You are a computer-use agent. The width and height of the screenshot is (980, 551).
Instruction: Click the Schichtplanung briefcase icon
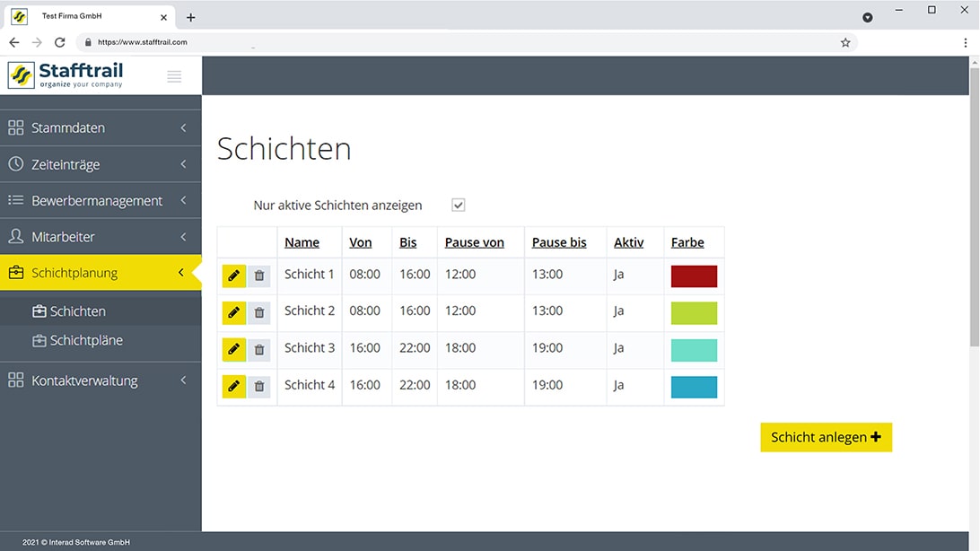pos(15,273)
